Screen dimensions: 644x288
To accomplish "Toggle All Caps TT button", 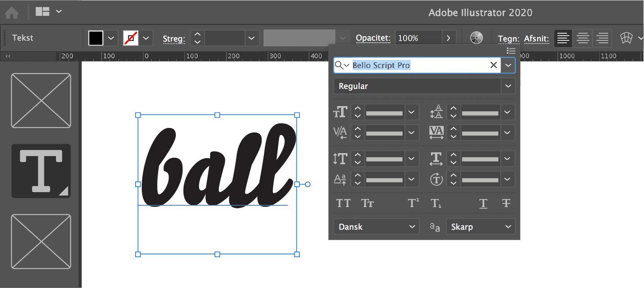I will pyautogui.click(x=343, y=203).
